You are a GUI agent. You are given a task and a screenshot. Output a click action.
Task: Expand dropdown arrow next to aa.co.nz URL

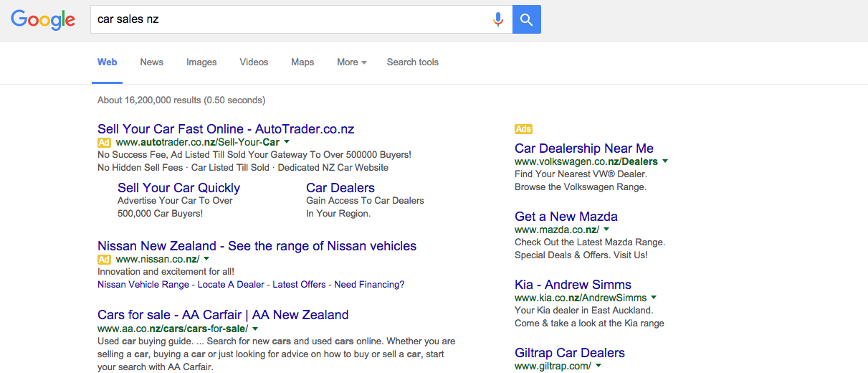256,328
